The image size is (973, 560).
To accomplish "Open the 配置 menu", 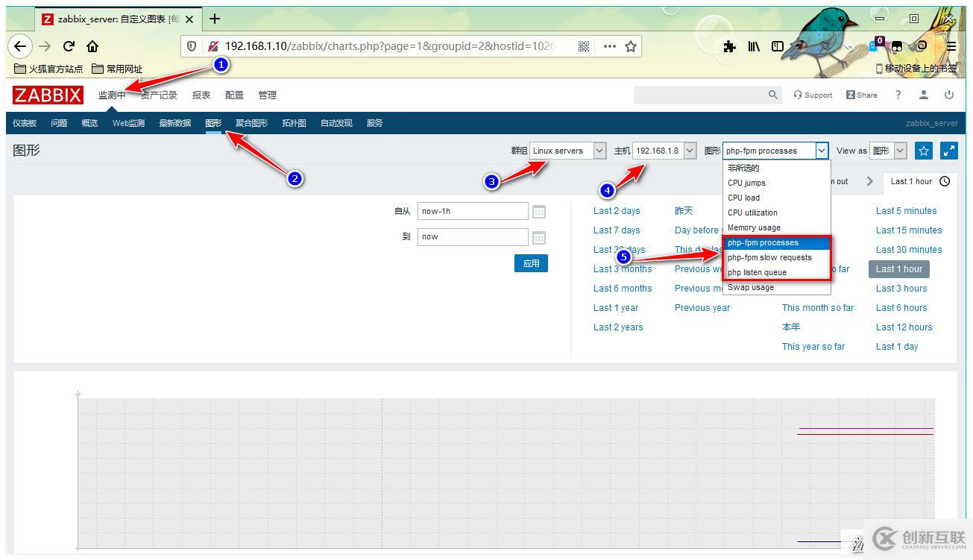I will click(x=234, y=95).
